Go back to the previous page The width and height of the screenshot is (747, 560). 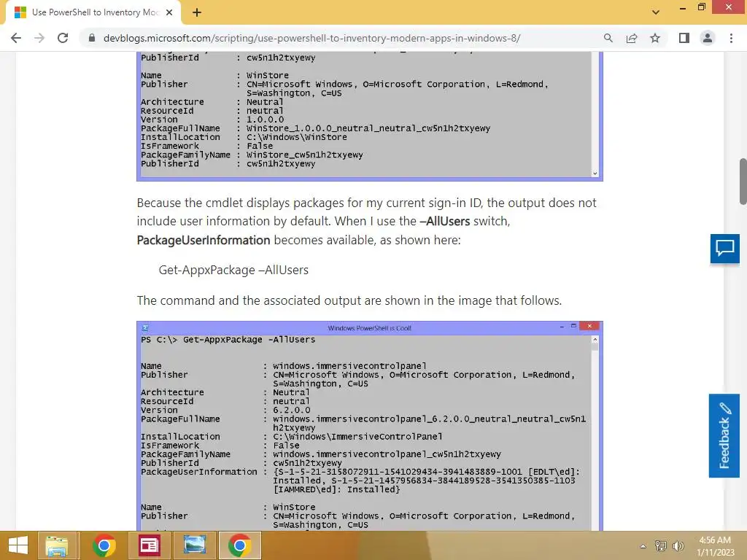point(16,38)
